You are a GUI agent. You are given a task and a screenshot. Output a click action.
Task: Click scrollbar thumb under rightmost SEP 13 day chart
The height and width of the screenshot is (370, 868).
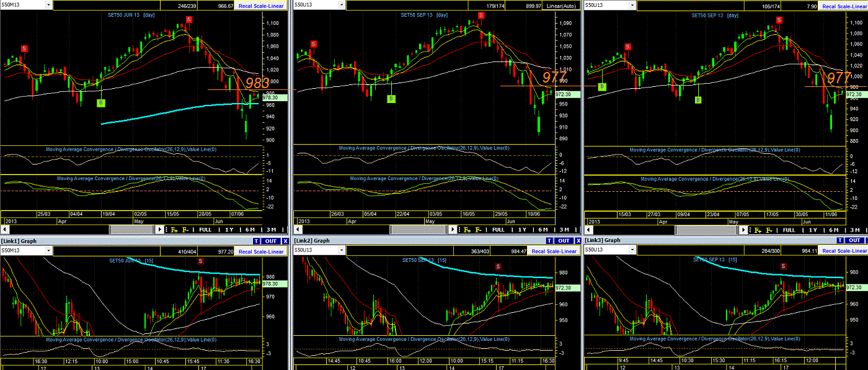point(707,230)
